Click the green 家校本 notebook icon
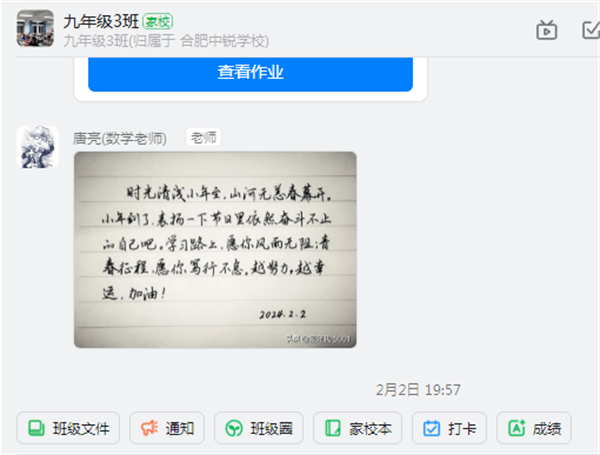Screen dimensions: 600x455 point(333,428)
